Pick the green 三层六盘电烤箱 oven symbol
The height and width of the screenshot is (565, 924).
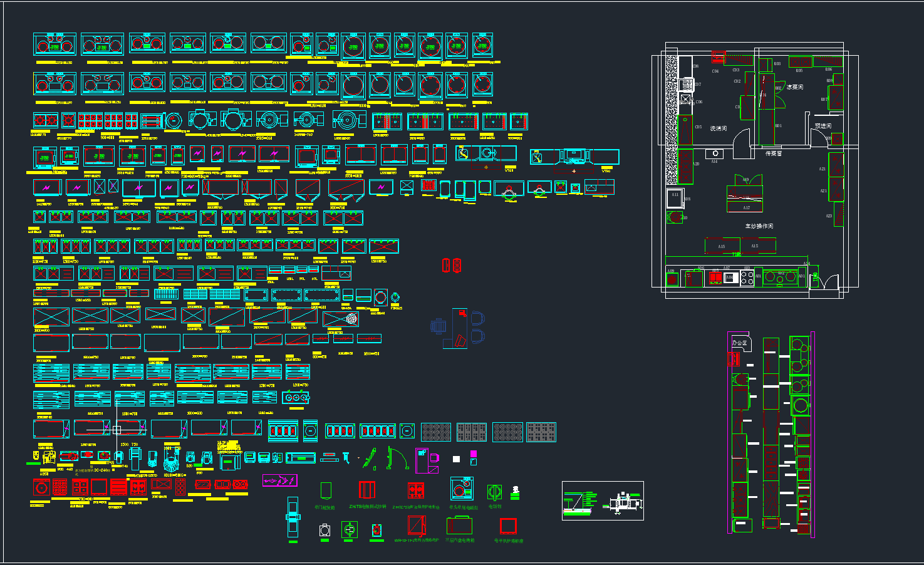459,525
